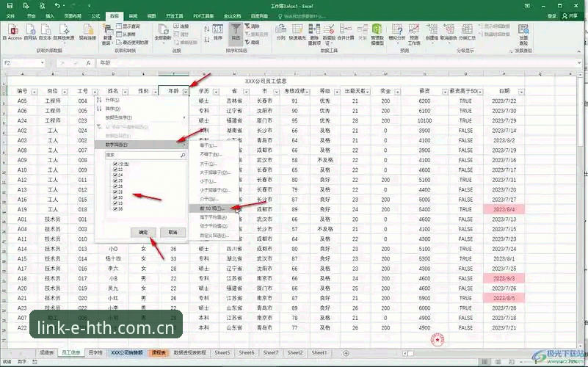Click the 搜索 search box in filter menu

click(145, 155)
